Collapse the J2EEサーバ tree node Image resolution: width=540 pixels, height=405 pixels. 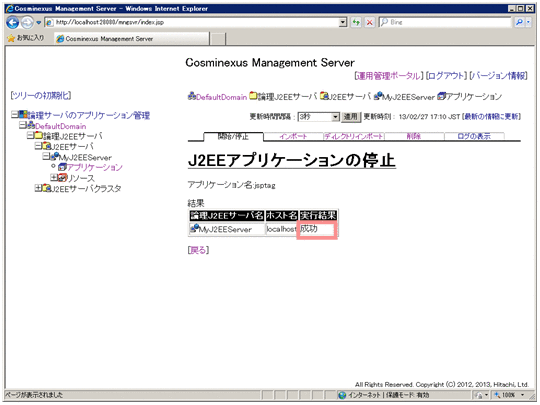click(38, 146)
